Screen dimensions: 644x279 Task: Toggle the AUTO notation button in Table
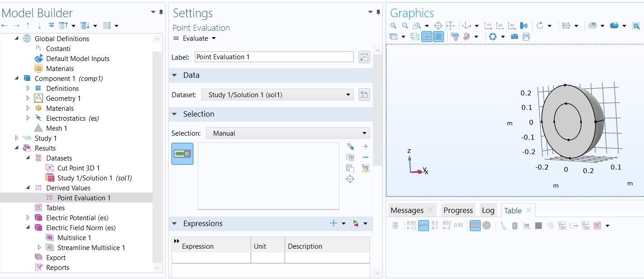coord(423,225)
